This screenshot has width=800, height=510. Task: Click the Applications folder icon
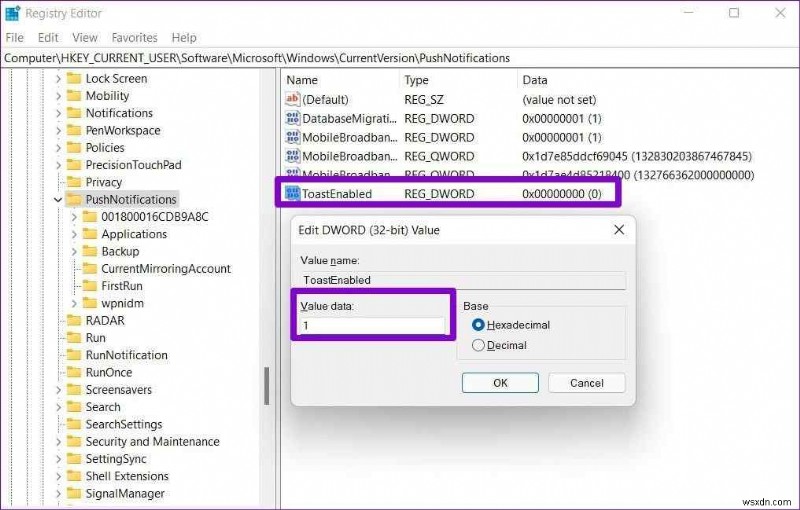[90, 235]
